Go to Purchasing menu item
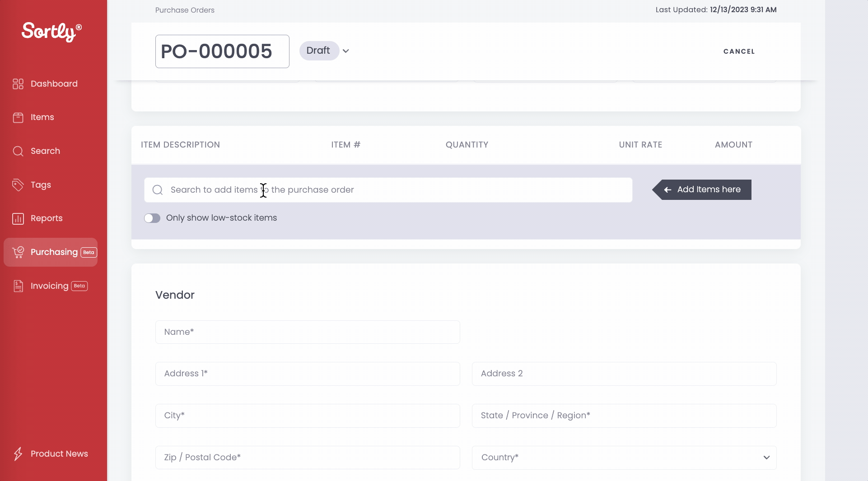The width and height of the screenshot is (868, 481). click(x=51, y=252)
